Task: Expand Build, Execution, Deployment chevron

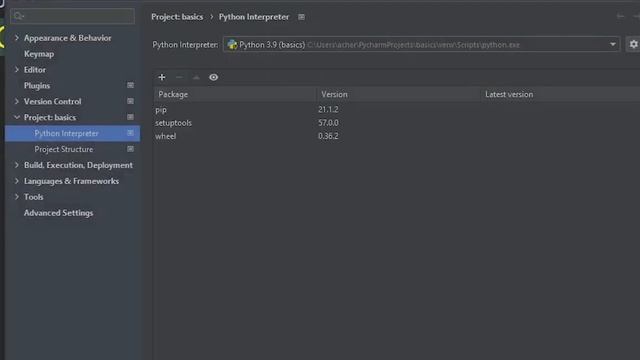Action: point(17,165)
